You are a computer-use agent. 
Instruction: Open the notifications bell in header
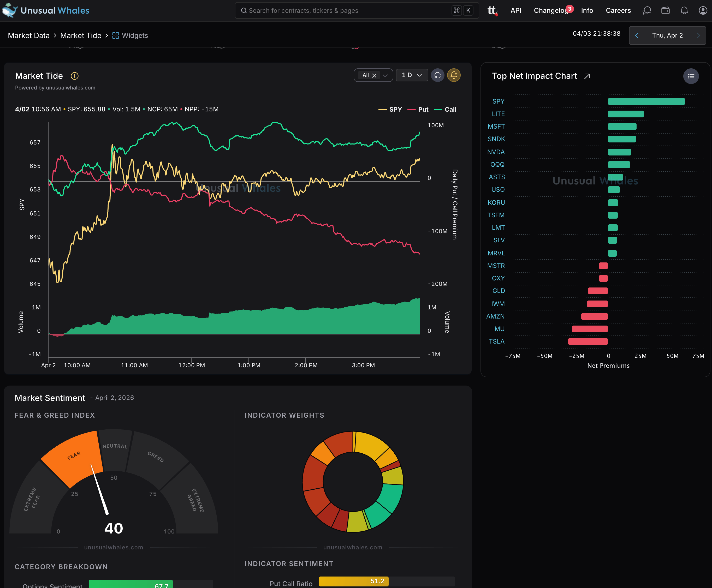(x=684, y=10)
